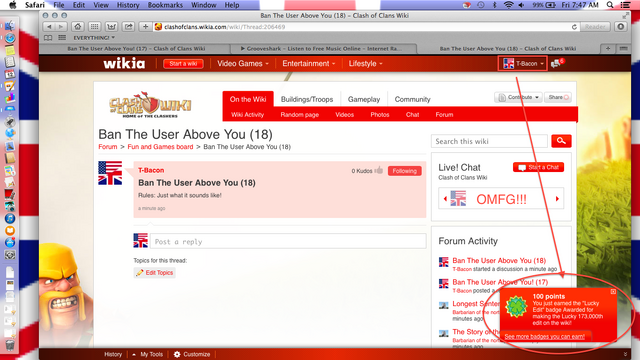640x360 pixels.
Task: Switch to Ban The User Above You! (17) tab
Action: click(136, 48)
